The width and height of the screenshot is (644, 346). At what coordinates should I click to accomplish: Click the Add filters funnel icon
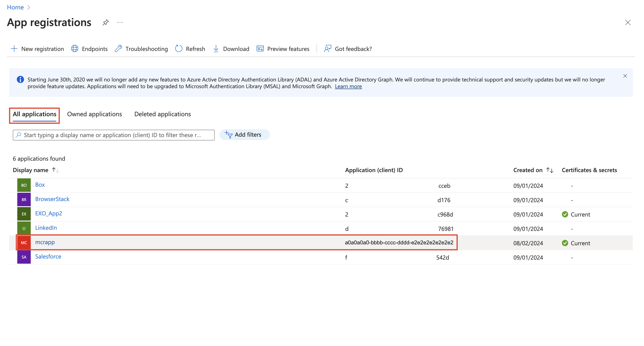[x=229, y=134]
